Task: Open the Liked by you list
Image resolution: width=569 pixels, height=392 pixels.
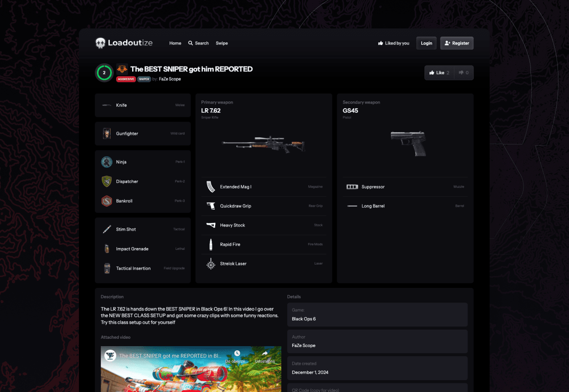Action: click(x=393, y=43)
